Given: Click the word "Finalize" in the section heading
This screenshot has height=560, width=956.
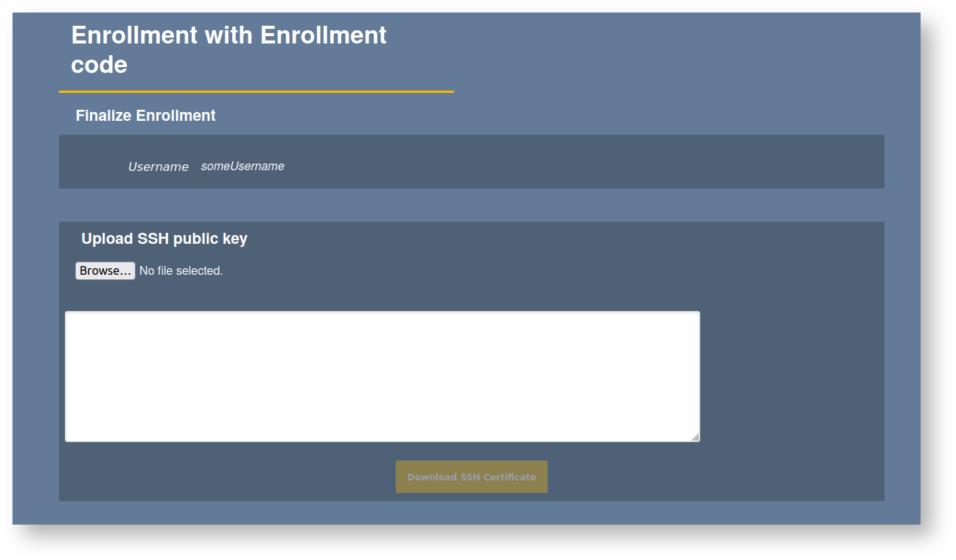Looking at the screenshot, I should (x=103, y=116).
